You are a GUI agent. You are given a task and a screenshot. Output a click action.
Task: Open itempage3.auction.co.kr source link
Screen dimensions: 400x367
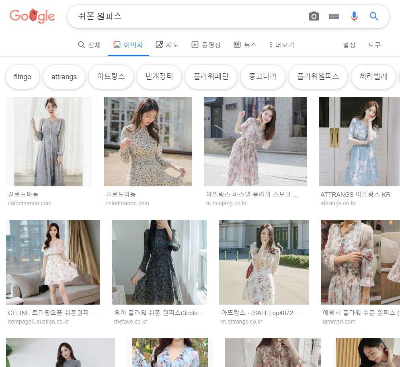click(38, 322)
